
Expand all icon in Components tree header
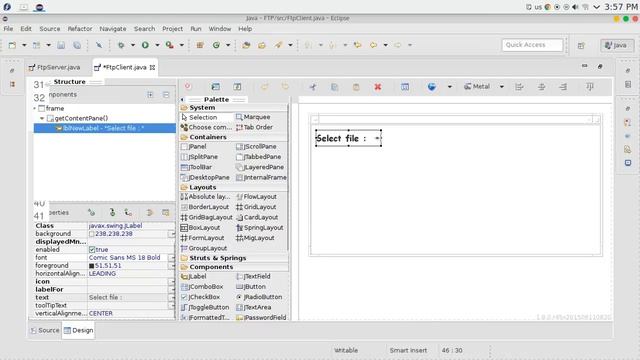[151, 95]
